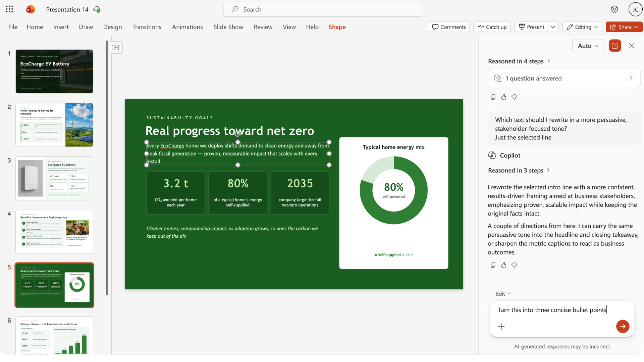Image resolution: width=644 pixels, height=362 pixels.
Task: Click the 'Cleaner homes, compounding impact' italic text
Action: (232, 232)
